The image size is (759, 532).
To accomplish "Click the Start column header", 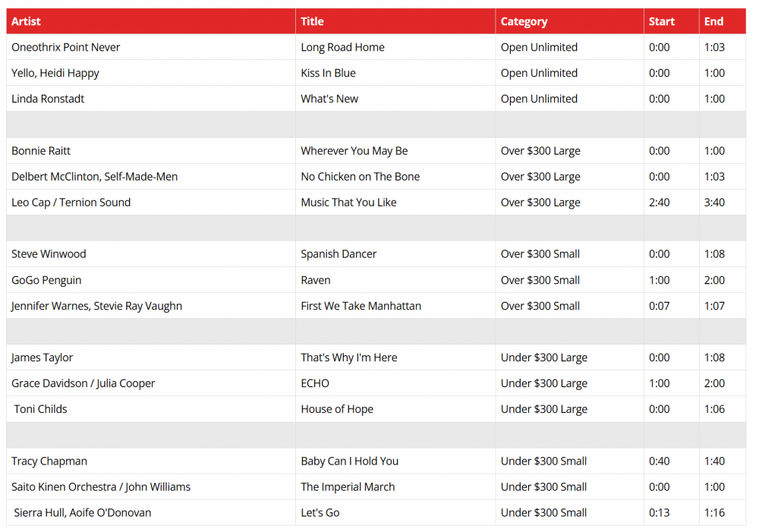I will click(662, 21).
